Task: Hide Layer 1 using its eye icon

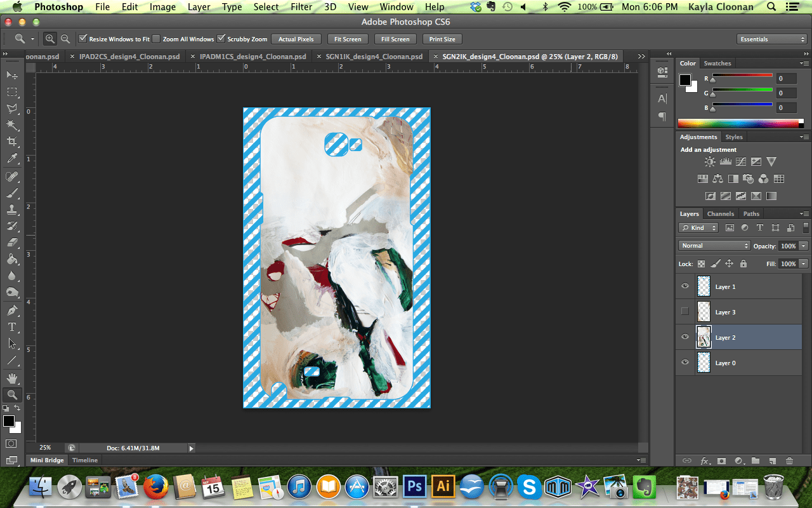Action: coord(684,286)
